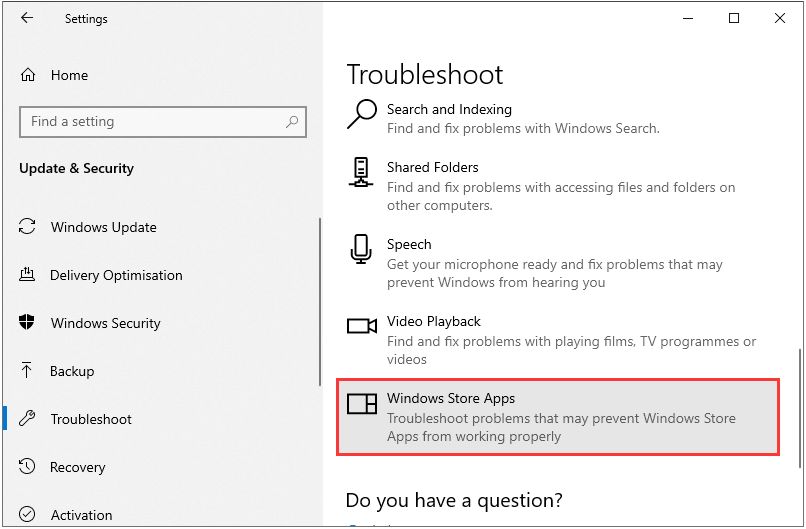
Task: Open Windows Update settings
Action: click(104, 227)
